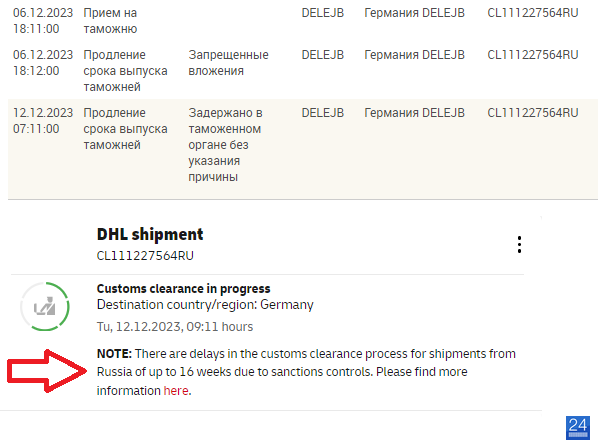Screen dimensions: 598x448
Task: Click the 06.12.2023 18:12:00 date entry
Action: pyautogui.click(x=43, y=63)
